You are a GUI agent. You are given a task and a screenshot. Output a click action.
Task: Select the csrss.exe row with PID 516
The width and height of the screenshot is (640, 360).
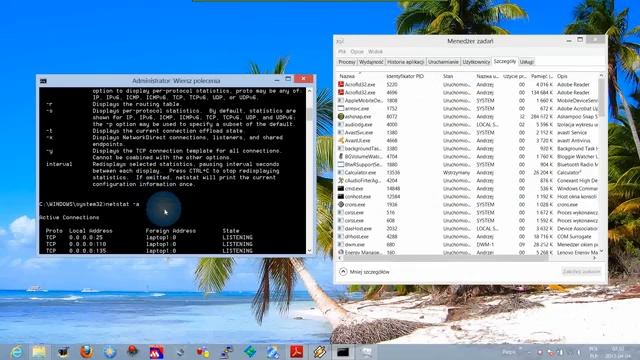(468, 213)
